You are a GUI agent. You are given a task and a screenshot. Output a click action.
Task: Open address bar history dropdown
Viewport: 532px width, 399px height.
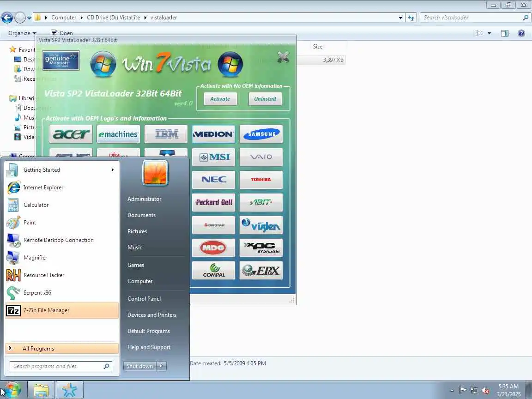click(400, 18)
